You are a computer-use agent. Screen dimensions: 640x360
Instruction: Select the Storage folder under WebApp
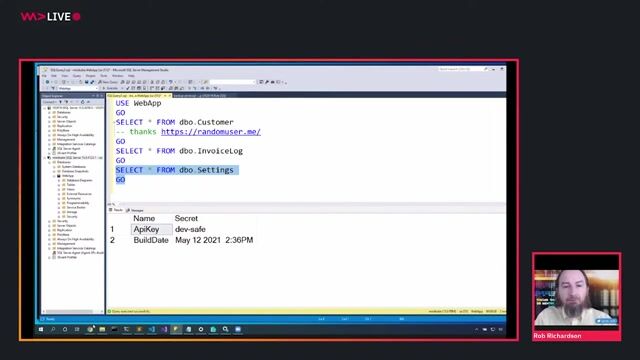72,212
